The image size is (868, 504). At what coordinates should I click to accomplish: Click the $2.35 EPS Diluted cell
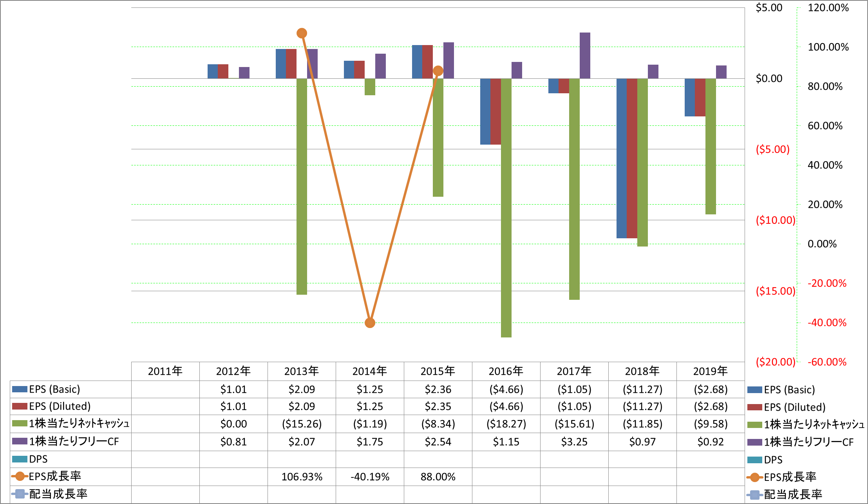tap(438, 406)
